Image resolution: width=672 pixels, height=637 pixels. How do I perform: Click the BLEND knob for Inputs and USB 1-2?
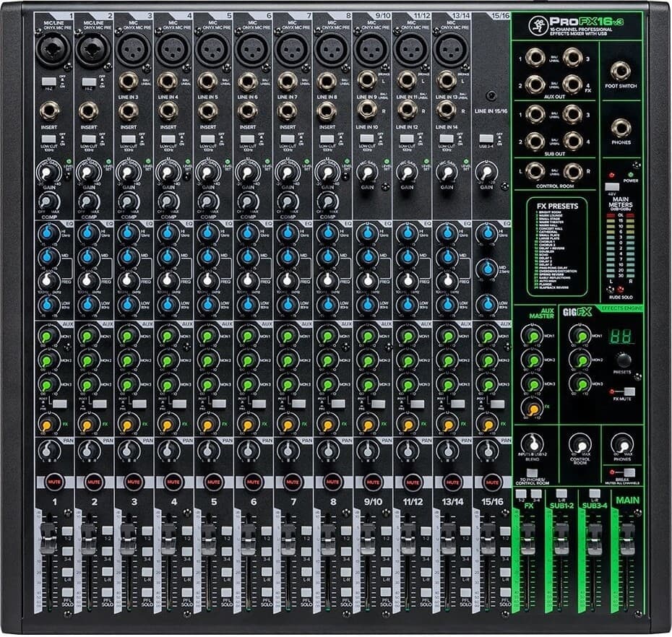[x=533, y=442]
